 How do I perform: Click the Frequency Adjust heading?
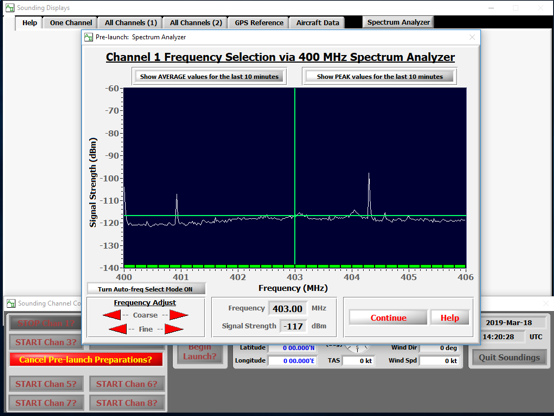click(x=145, y=303)
